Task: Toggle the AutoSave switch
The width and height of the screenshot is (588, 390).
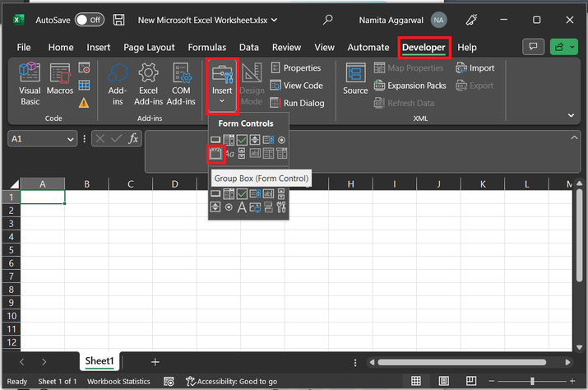Action: tap(90, 20)
